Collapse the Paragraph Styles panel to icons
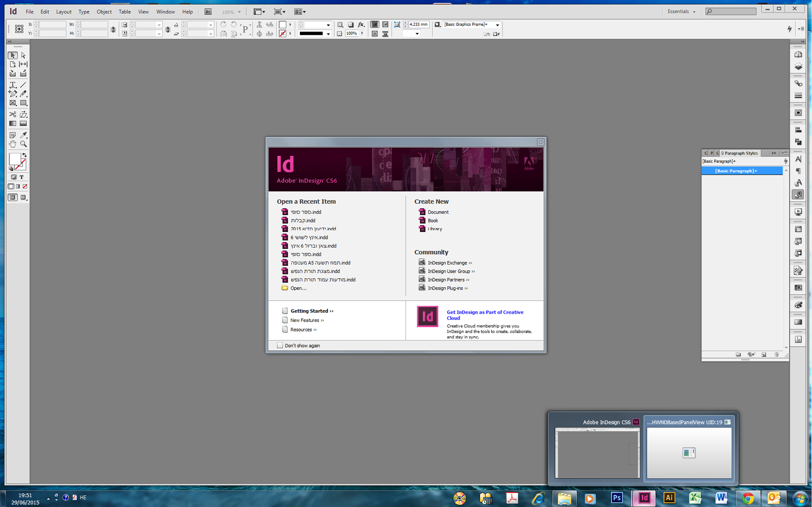This screenshot has width=812, height=507. 774,153
